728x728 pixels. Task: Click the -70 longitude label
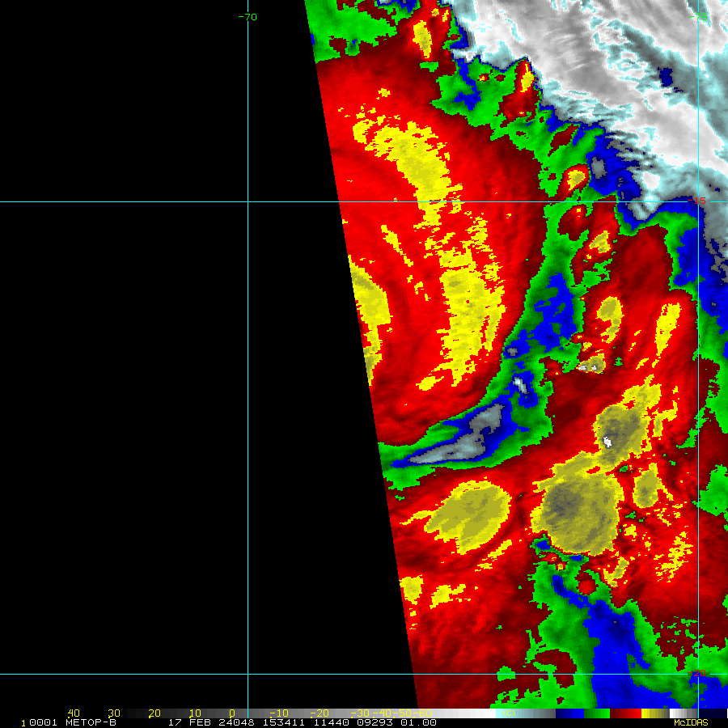pos(248,17)
